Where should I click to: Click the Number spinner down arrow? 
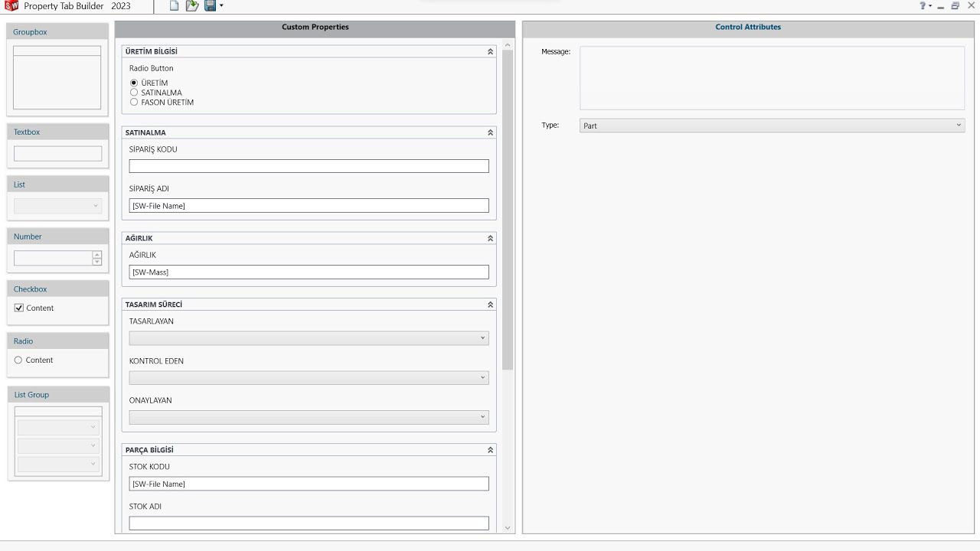coord(96,262)
